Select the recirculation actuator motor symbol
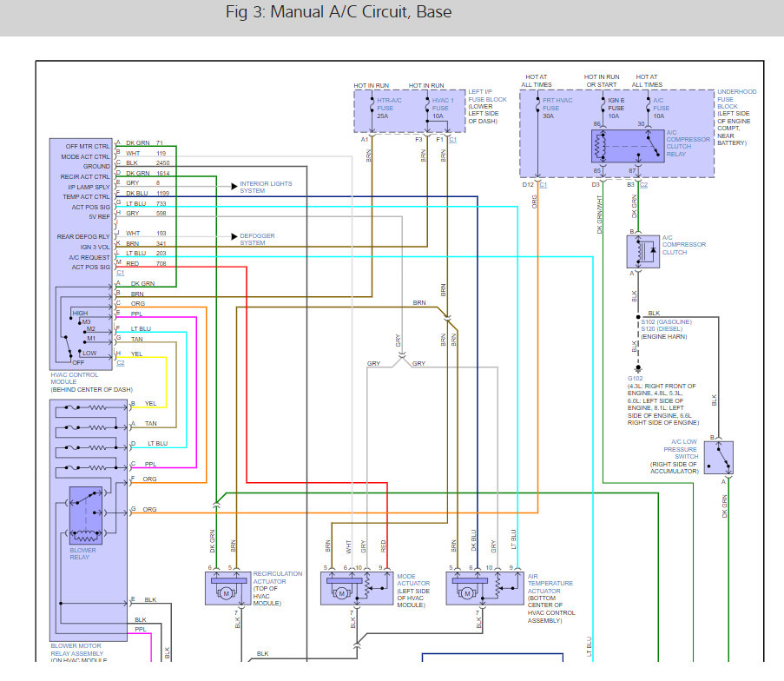This screenshot has height=681, width=784. 226,593
